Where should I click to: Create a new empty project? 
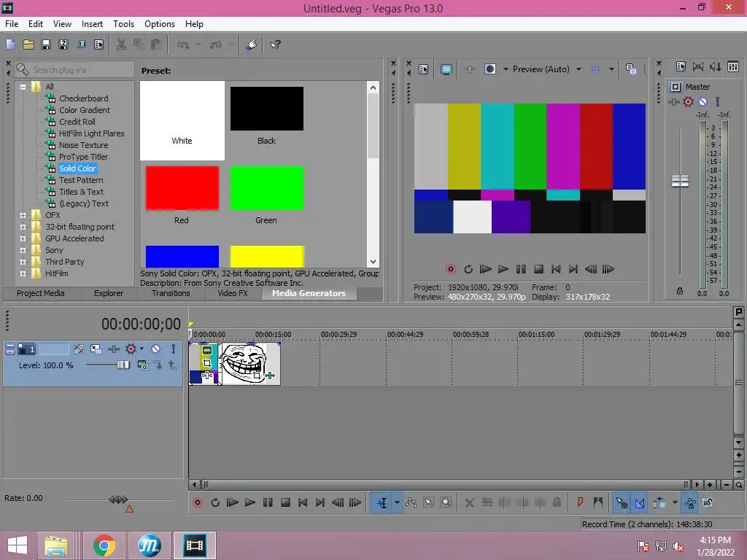(10, 44)
